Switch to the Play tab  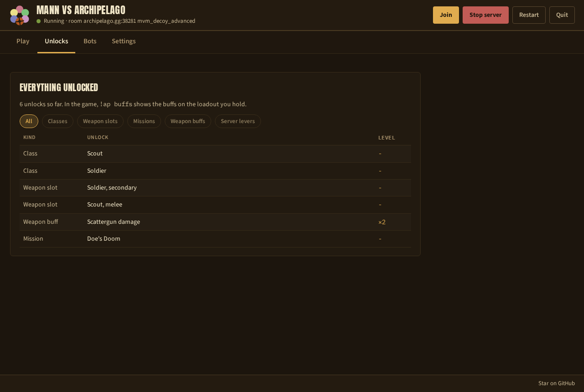(x=23, y=41)
